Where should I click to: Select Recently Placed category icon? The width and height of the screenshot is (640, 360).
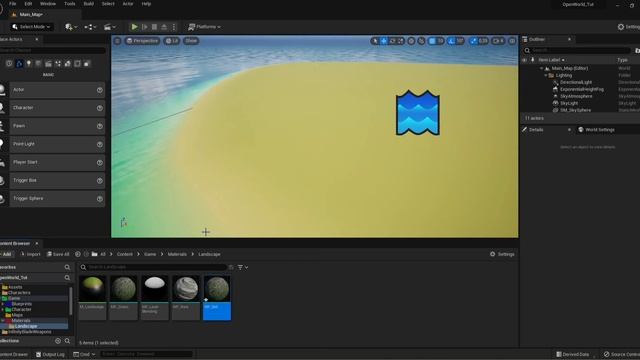(x=9, y=64)
